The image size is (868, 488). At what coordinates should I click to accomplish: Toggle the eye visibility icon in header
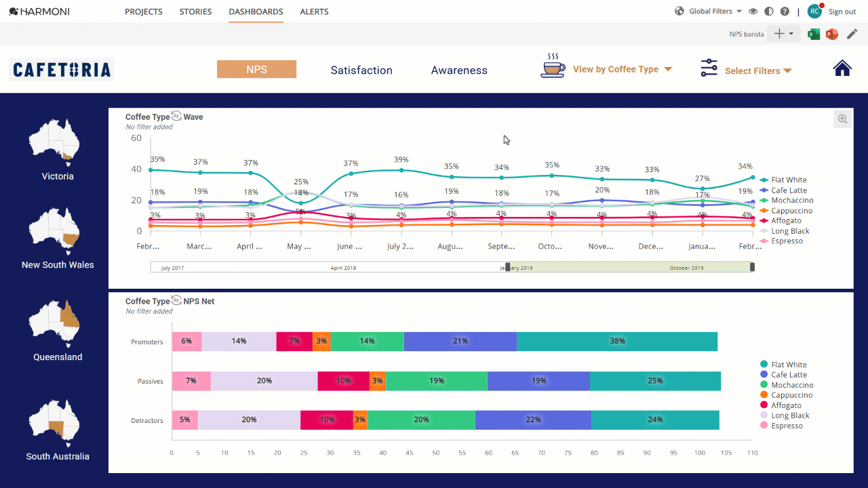(753, 12)
